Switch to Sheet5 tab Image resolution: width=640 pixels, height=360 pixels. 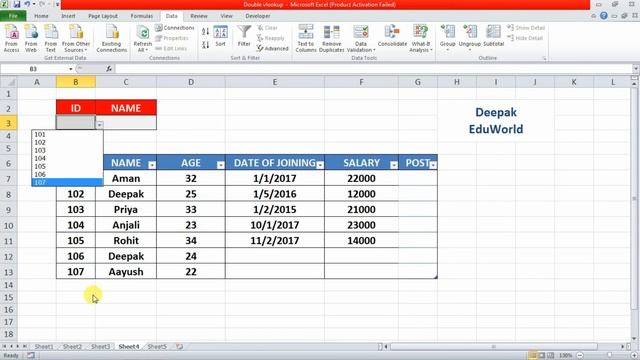(157, 347)
